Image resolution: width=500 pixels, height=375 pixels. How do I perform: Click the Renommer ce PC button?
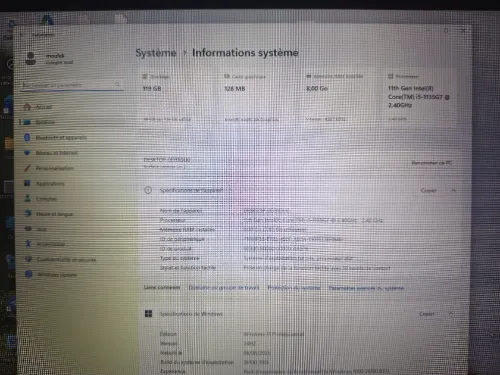coord(431,163)
